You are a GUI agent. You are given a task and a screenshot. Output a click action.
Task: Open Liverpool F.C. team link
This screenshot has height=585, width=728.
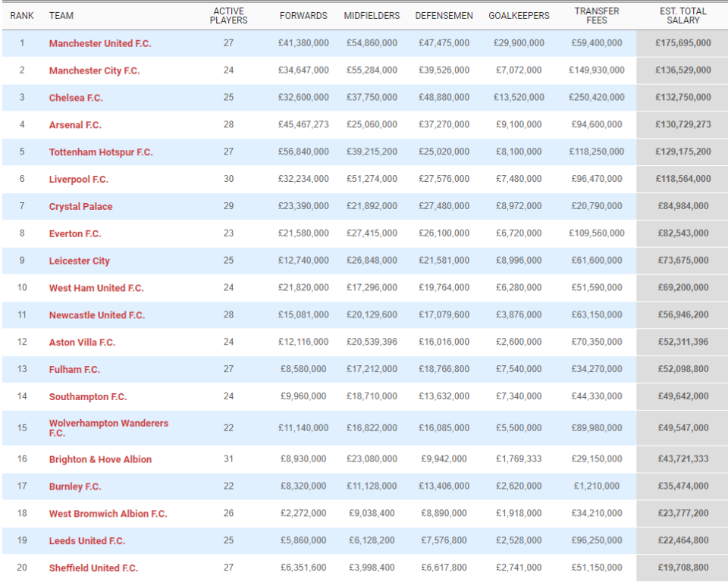tap(78, 180)
